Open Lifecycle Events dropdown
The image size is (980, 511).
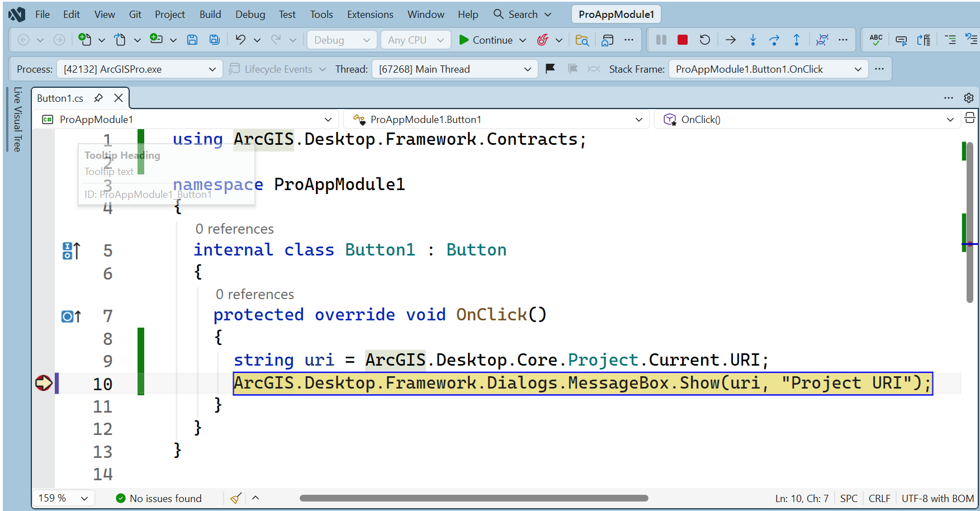click(x=277, y=69)
